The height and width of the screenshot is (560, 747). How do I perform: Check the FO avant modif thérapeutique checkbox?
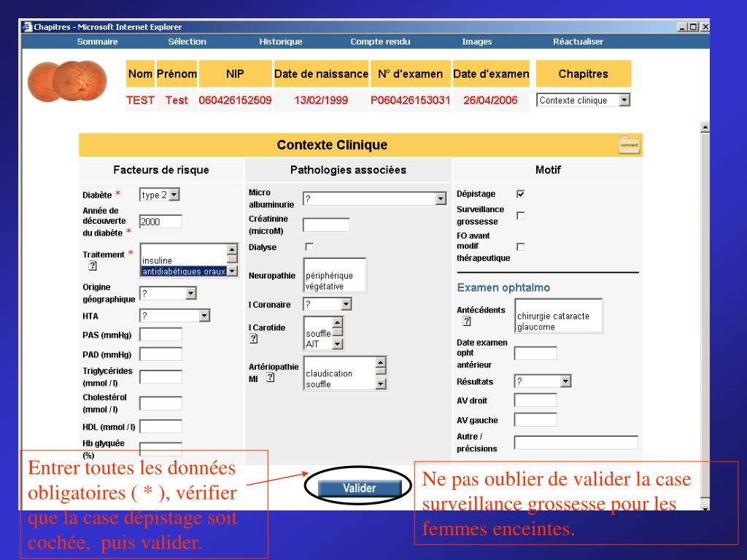coord(521,246)
